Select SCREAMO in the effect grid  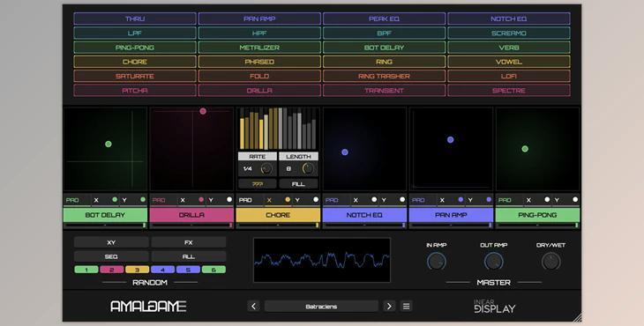pos(509,33)
